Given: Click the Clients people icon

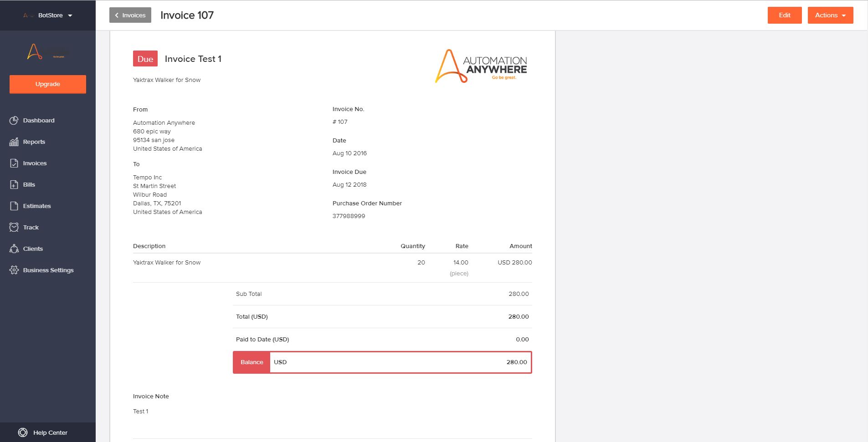Looking at the screenshot, I should click(14, 249).
